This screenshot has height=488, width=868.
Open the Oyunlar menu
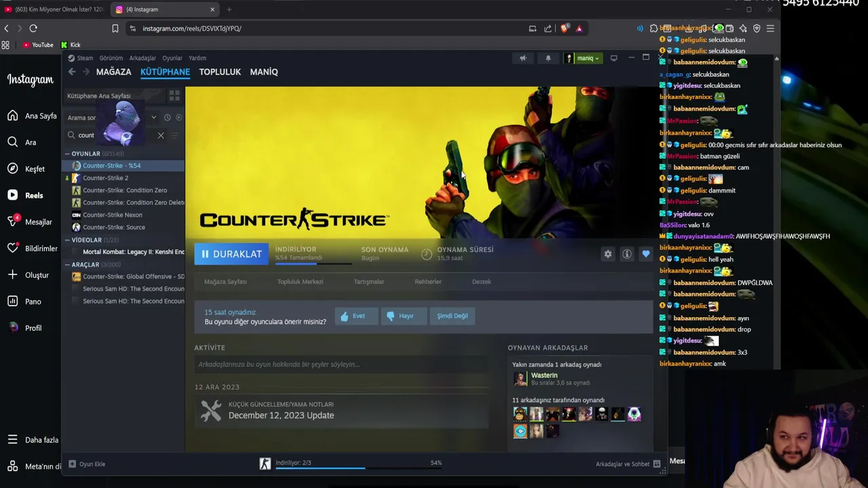pyautogui.click(x=172, y=58)
